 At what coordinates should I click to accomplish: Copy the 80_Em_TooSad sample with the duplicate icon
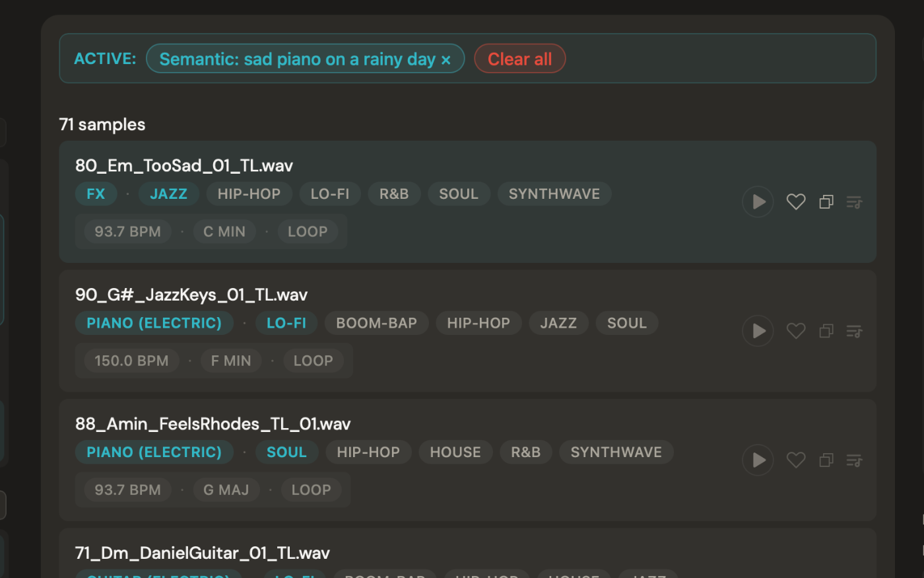pos(826,201)
